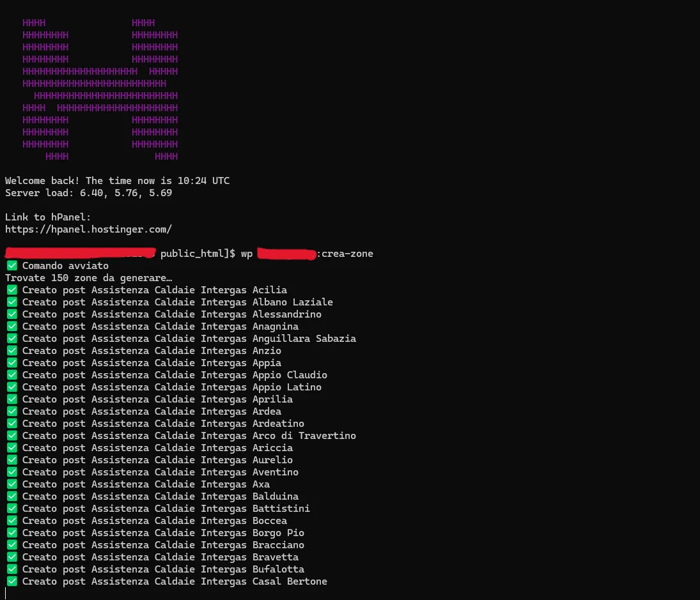Click the check icon on the Bravetta row
This screenshot has width=700, height=600.
click(12, 557)
